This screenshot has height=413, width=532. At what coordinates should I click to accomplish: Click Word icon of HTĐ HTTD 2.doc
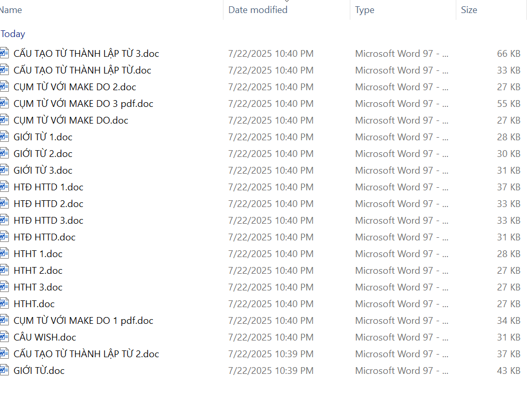(5, 204)
